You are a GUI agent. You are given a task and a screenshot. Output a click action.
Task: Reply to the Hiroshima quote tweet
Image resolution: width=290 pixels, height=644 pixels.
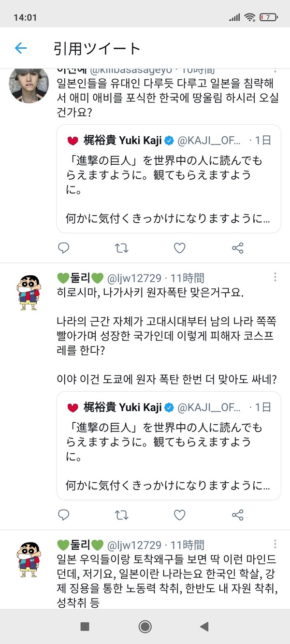64,515
